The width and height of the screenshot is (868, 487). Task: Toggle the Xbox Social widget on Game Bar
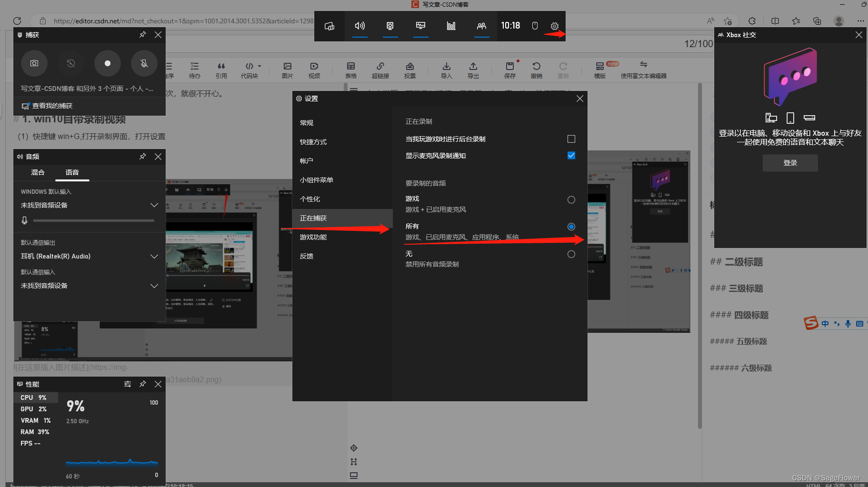(x=481, y=26)
